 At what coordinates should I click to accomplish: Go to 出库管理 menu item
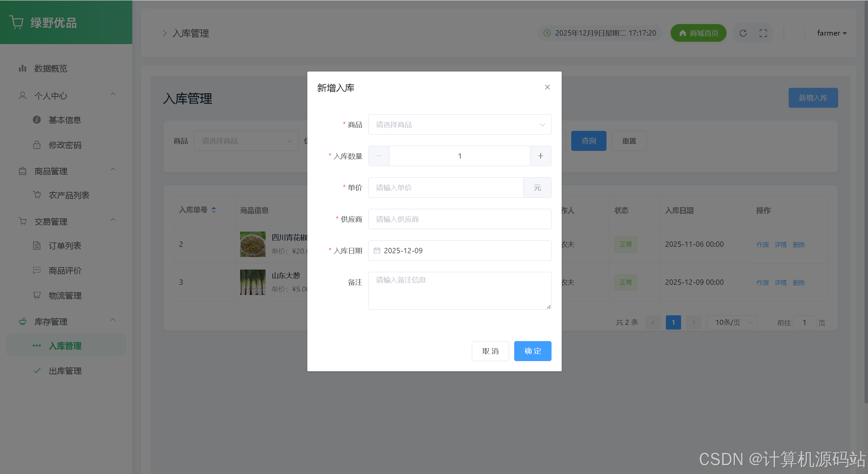[65, 371]
